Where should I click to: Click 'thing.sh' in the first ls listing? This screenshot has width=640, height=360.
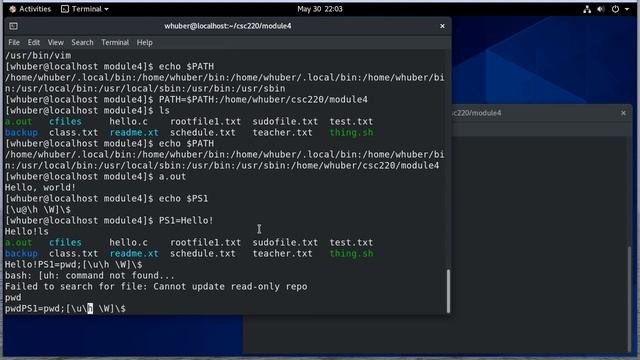pos(351,133)
